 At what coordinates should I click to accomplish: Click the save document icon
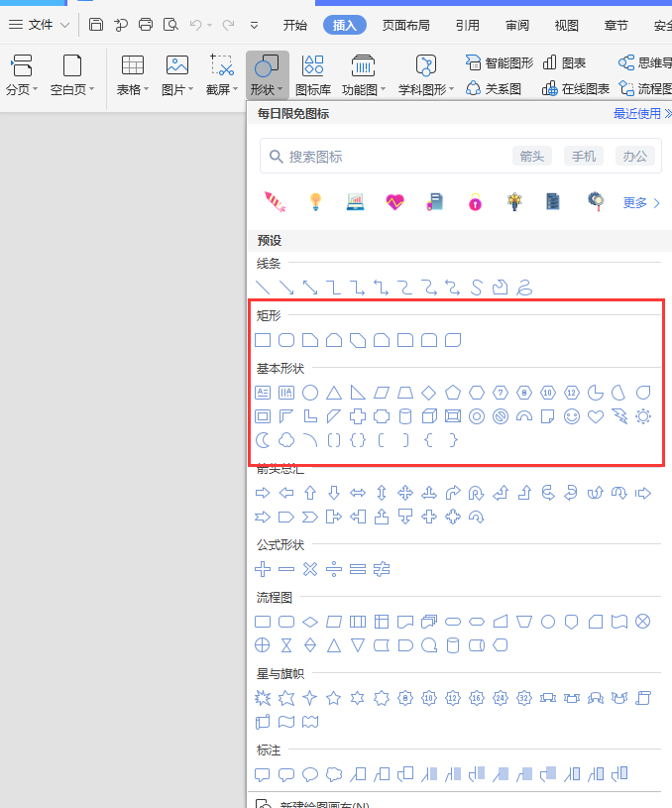tap(96, 25)
